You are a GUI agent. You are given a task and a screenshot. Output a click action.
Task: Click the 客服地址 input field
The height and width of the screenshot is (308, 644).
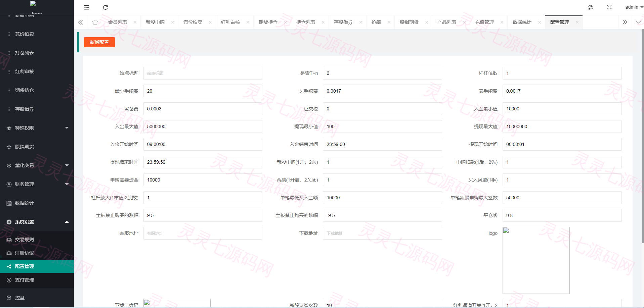[x=203, y=233]
